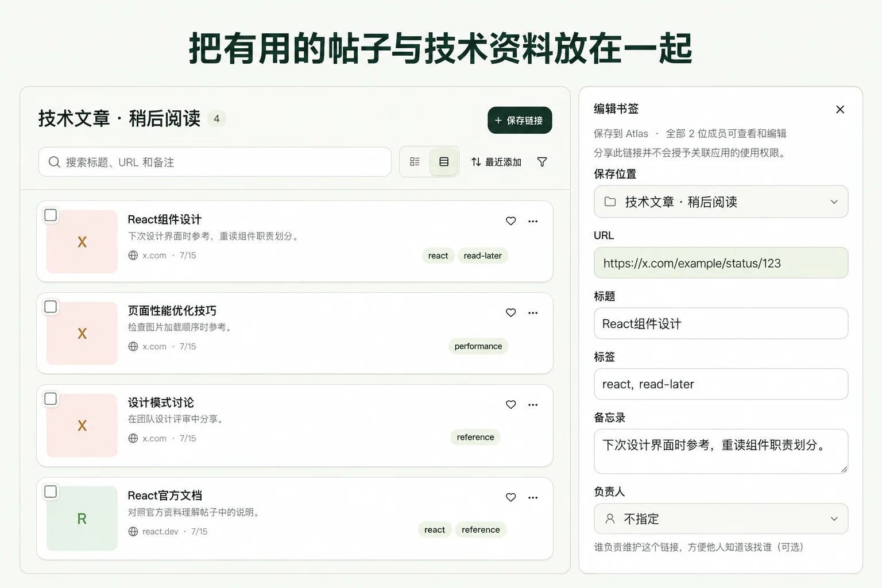Focus the search box for 标题、URL 和备注
Image resolution: width=882 pixels, height=588 pixels.
[x=215, y=162]
